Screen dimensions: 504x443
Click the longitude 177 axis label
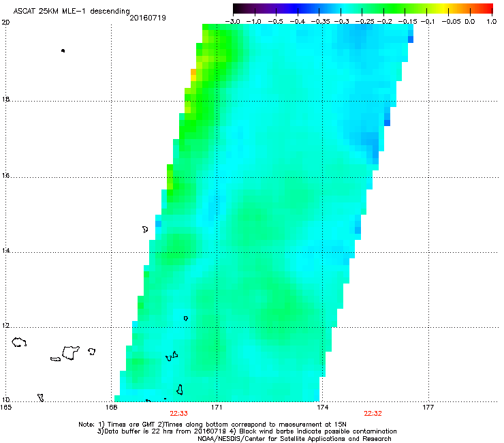(x=428, y=408)
